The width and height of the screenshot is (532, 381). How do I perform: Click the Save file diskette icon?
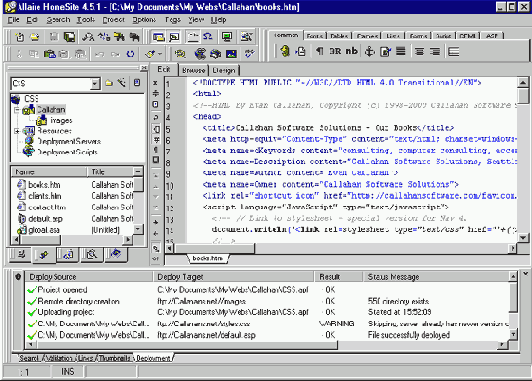tap(54, 37)
